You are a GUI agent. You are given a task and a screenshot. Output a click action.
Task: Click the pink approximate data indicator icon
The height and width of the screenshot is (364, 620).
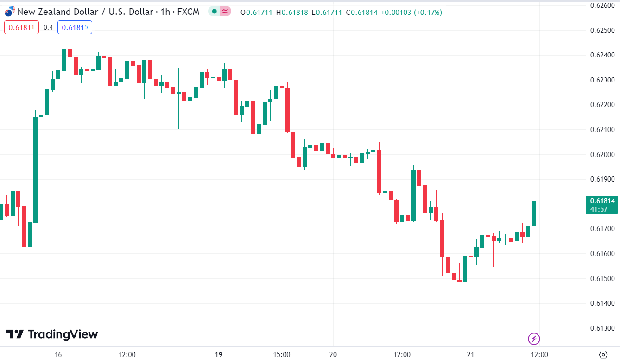[x=225, y=12]
